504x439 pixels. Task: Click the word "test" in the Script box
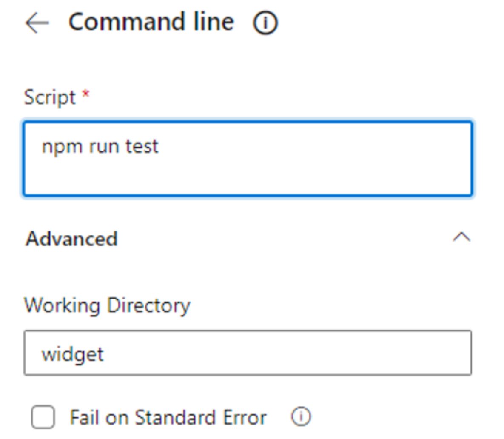(x=142, y=147)
